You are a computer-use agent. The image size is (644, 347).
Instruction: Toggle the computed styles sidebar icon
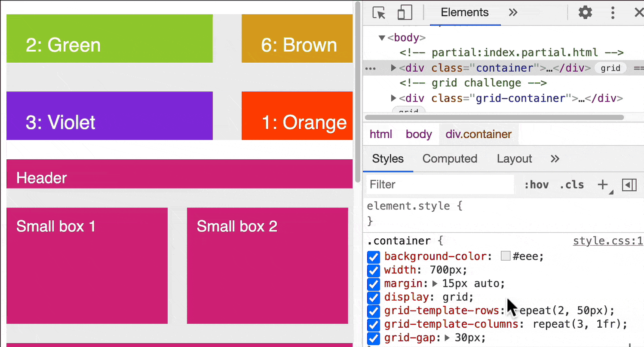[629, 185]
